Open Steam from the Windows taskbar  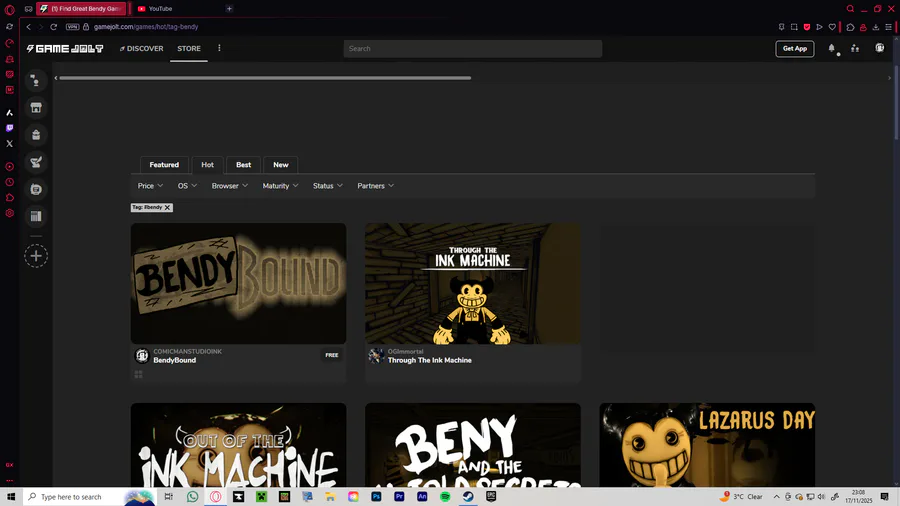(x=468, y=497)
